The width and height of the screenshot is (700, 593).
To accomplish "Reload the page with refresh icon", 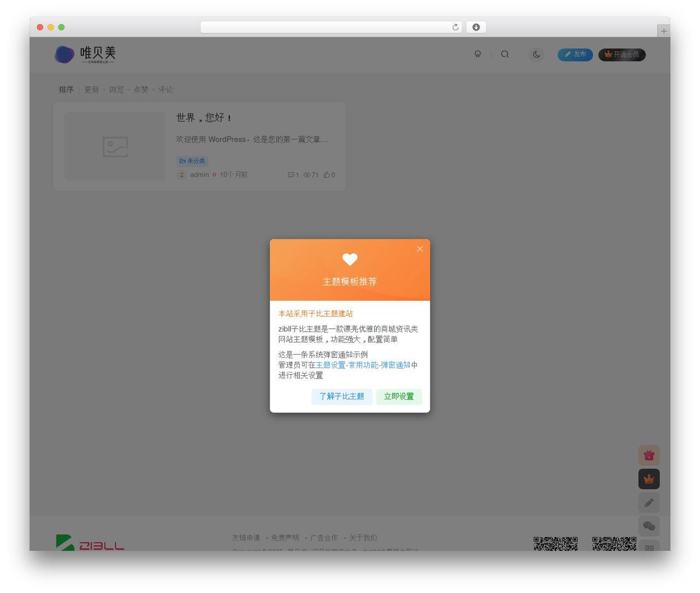I will pos(456,27).
